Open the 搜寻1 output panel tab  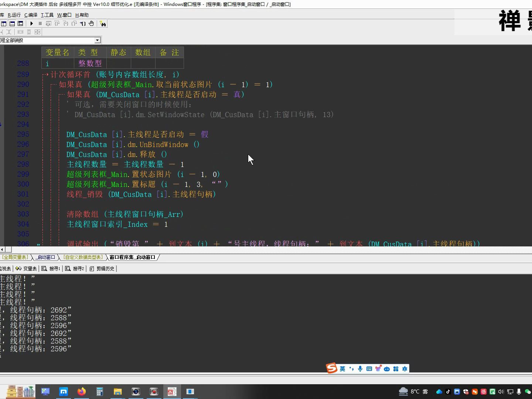click(51, 269)
